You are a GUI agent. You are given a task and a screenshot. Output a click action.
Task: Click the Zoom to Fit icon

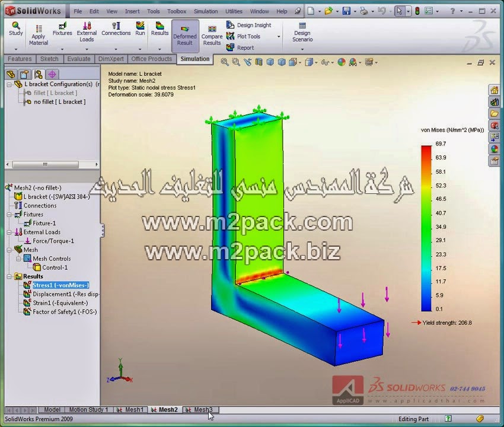click(x=225, y=62)
